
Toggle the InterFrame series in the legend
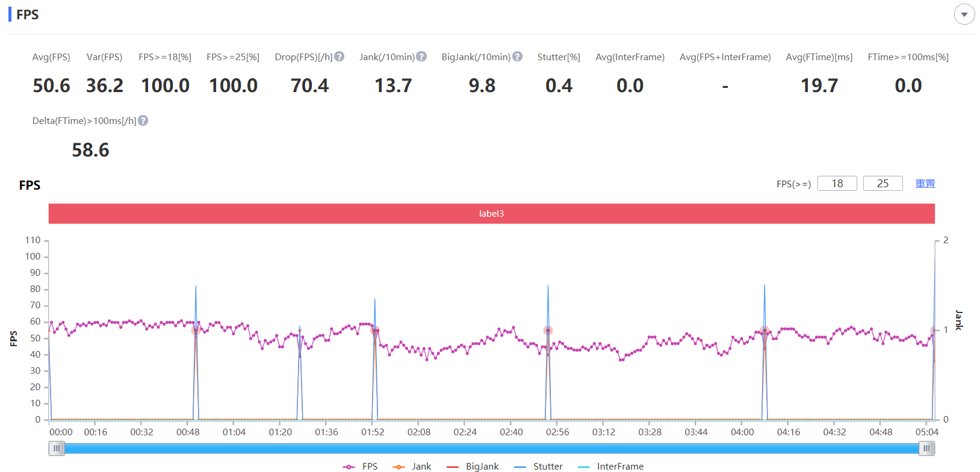click(x=610, y=466)
